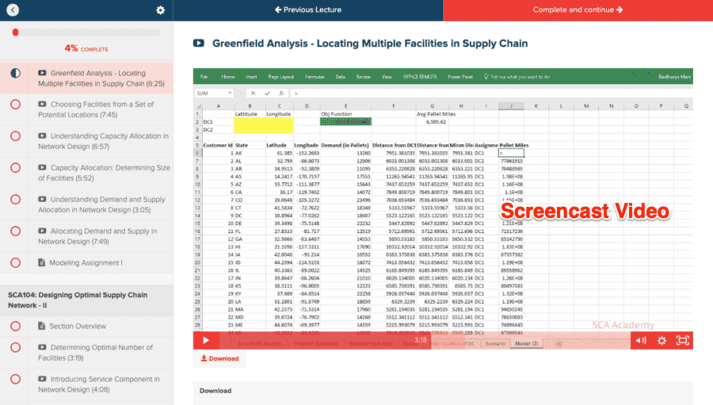Open Excel Page Layout tab in video
713x405 pixels.
[281, 77]
